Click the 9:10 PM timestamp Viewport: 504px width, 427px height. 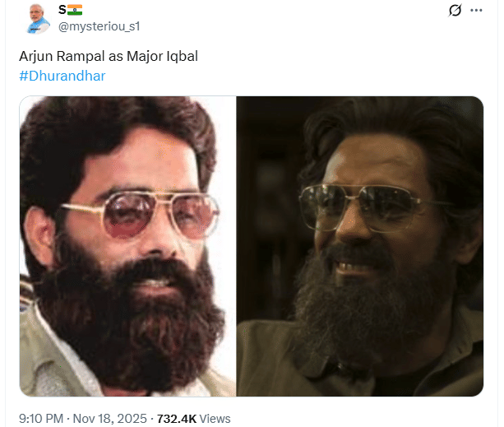[x=41, y=419]
